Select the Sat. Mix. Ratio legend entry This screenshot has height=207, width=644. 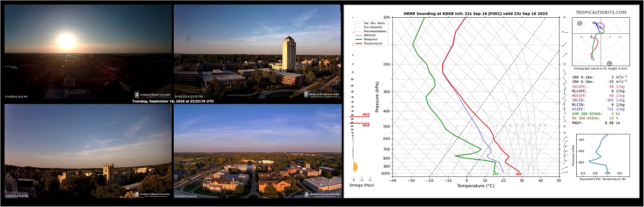374,23
